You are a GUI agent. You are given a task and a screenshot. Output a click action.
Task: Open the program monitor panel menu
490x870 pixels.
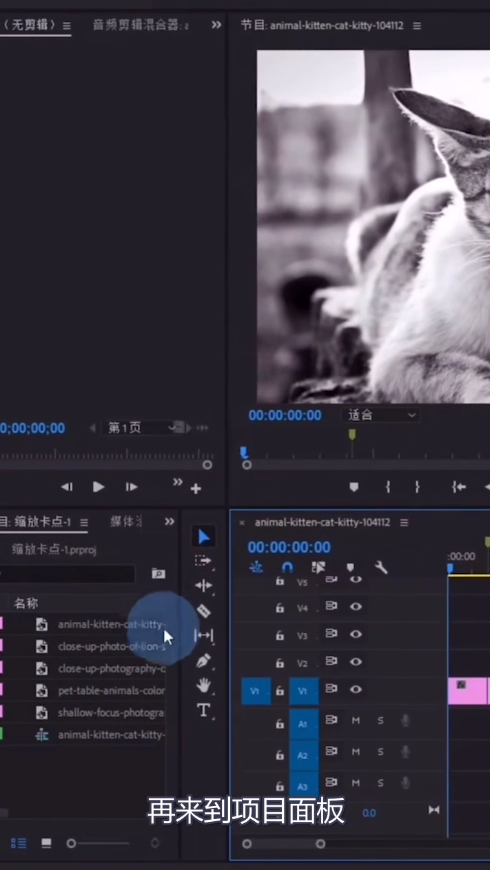pyautogui.click(x=417, y=26)
